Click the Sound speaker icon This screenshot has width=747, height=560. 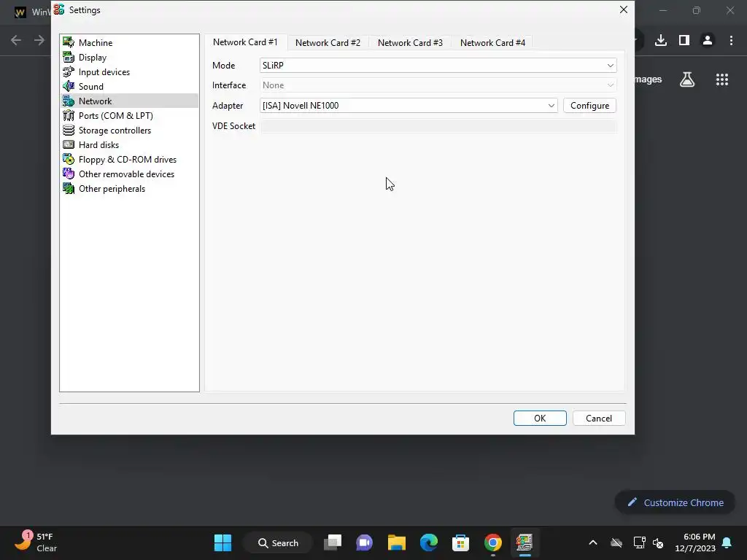click(69, 86)
